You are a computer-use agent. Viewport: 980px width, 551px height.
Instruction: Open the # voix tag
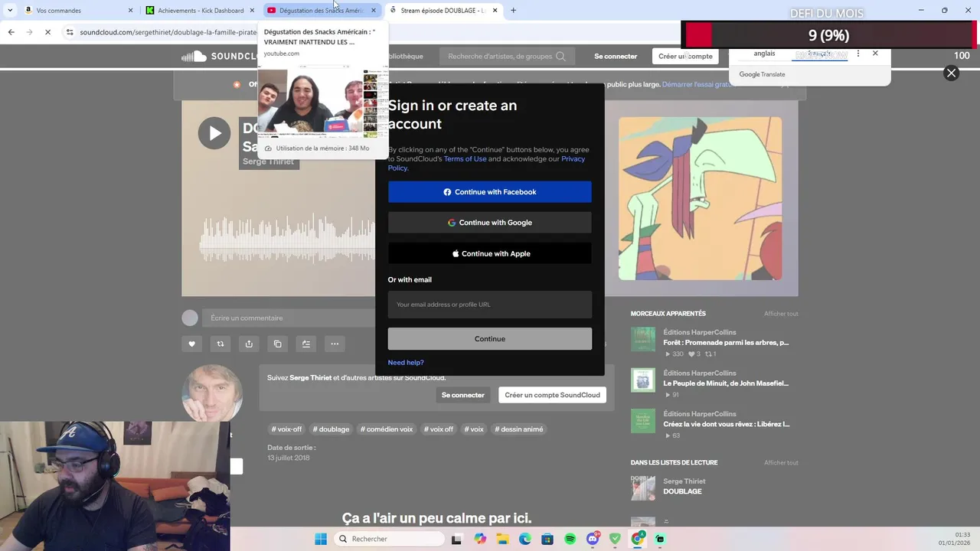474,429
